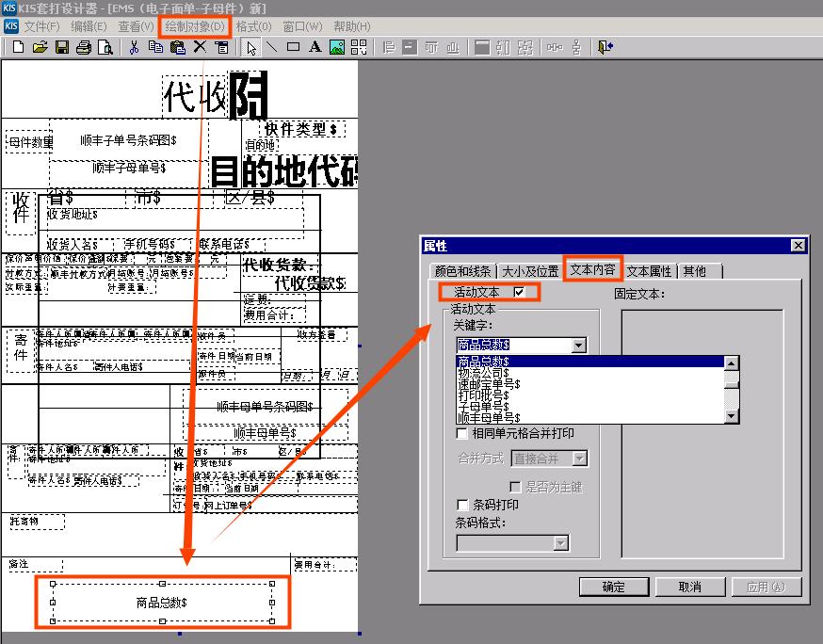Click the save icon

click(x=62, y=46)
